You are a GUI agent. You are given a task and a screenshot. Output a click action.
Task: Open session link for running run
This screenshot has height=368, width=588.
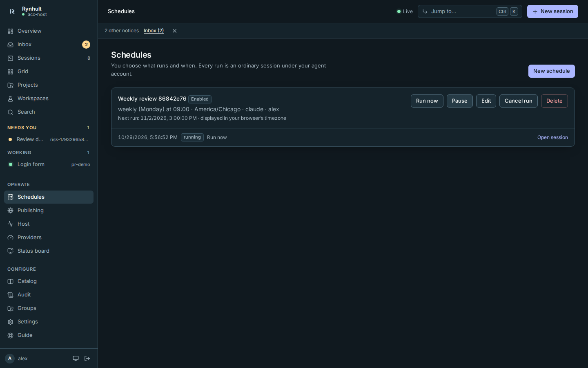pos(552,137)
